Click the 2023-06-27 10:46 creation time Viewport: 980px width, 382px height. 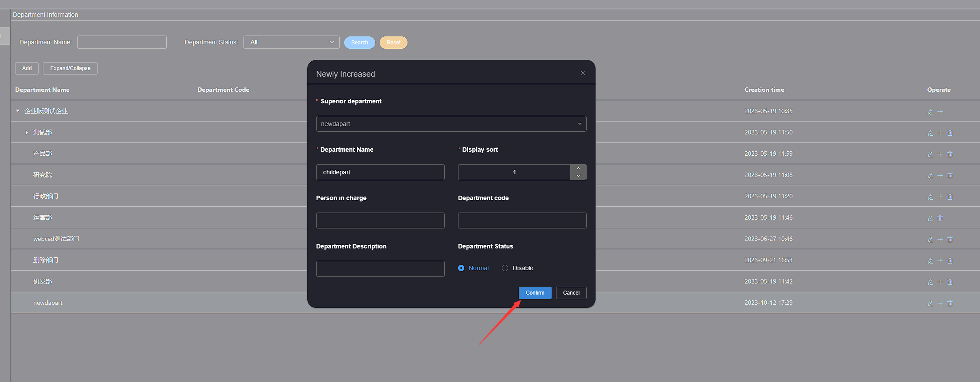point(768,239)
